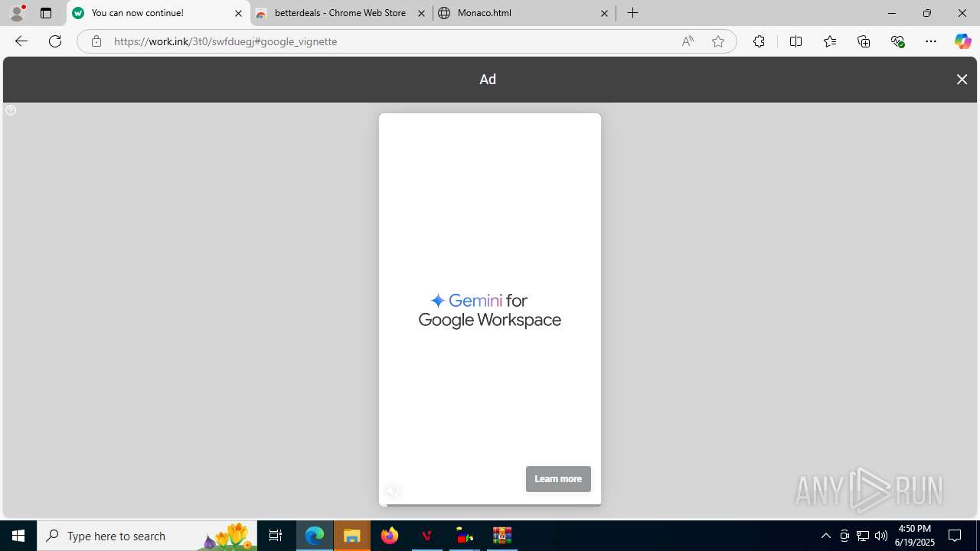Open the Copilot sidebar icon
This screenshot has height=551, width=980.
click(x=962, y=41)
